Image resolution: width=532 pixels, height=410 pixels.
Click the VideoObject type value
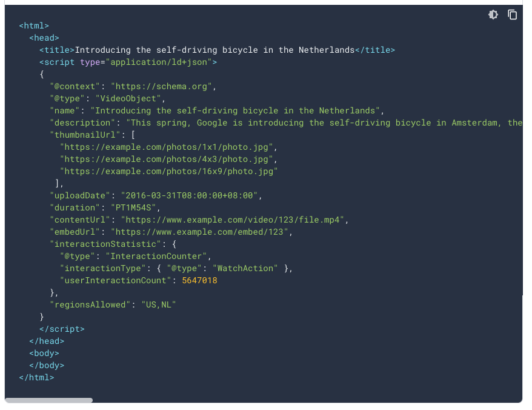pyautogui.click(x=128, y=98)
